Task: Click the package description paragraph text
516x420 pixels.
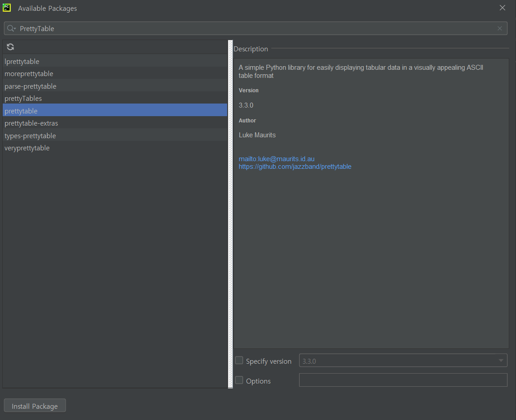Action: [x=361, y=71]
